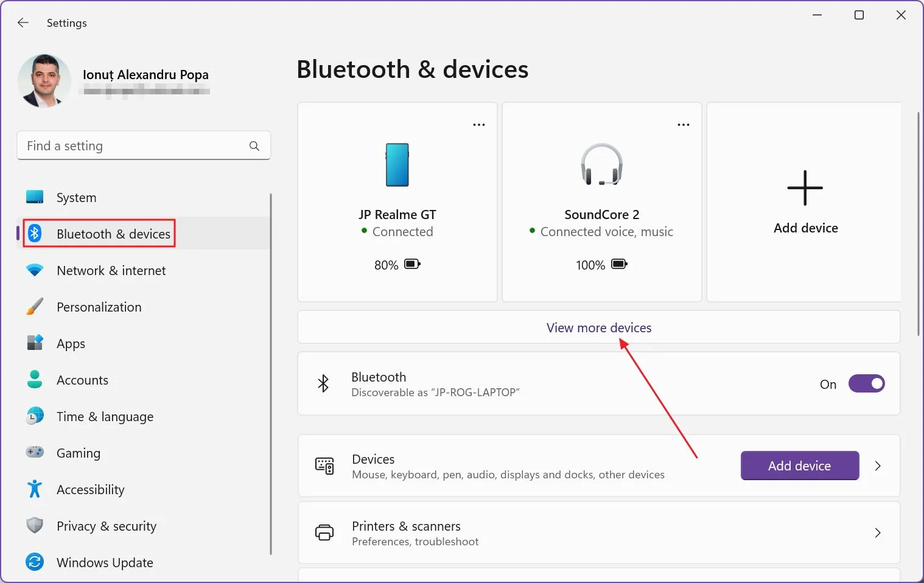Click the Privacy & security shield icon
The width and height of the screenshot is (924, 583).
[35, 525]
